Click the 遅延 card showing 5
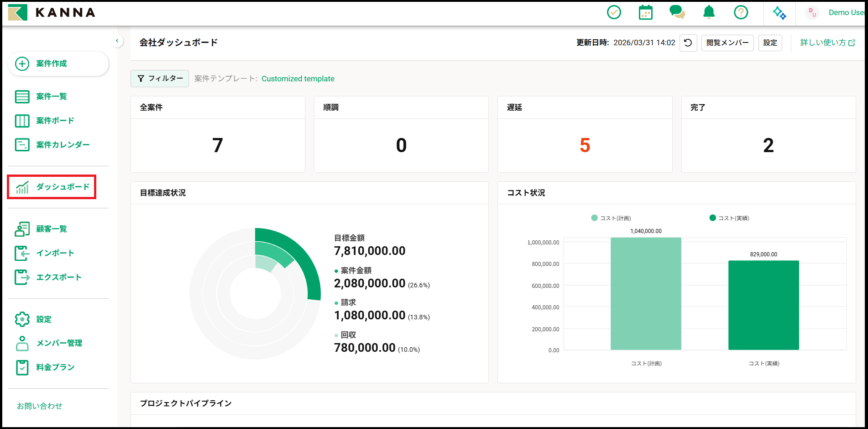 [585, 134]
